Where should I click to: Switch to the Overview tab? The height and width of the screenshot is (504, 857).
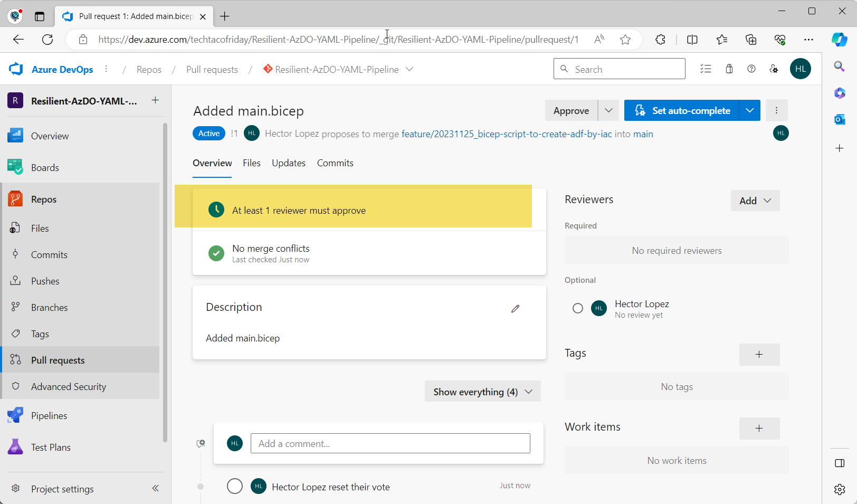point(212,163)
